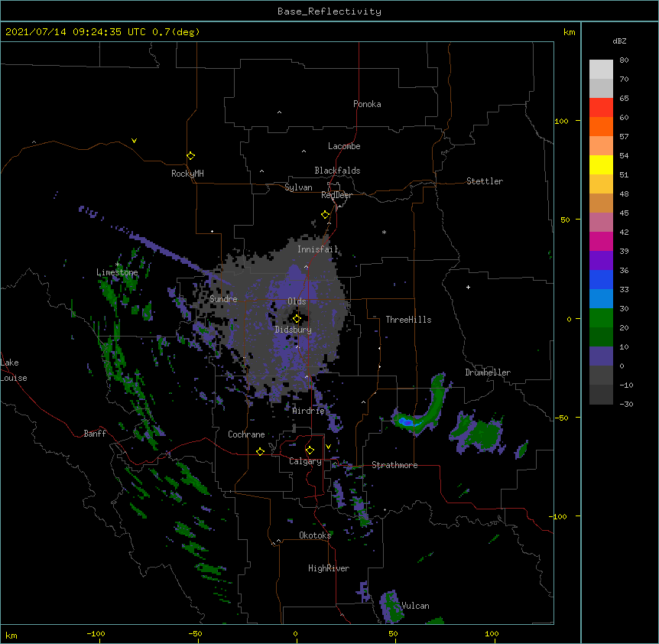Click the blue high-reflectivity storm core near Drumheller
The image size is (659, 644).
coord(406,421)
